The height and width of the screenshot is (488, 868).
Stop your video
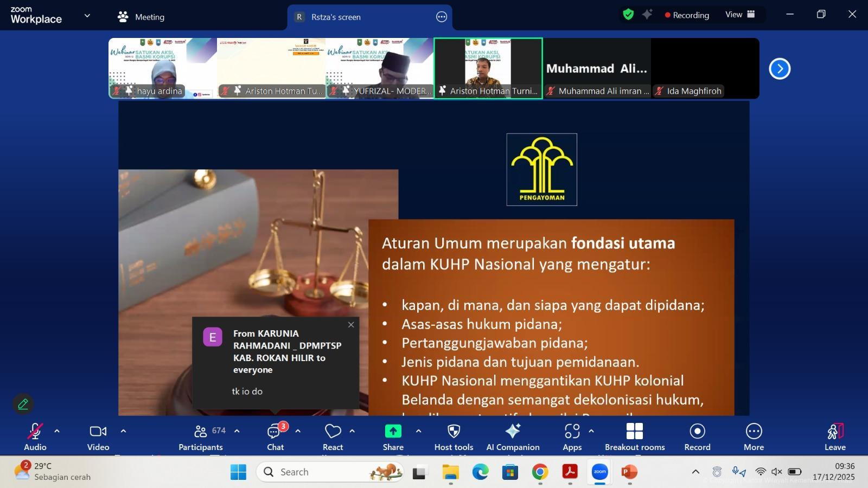(98, 436)
